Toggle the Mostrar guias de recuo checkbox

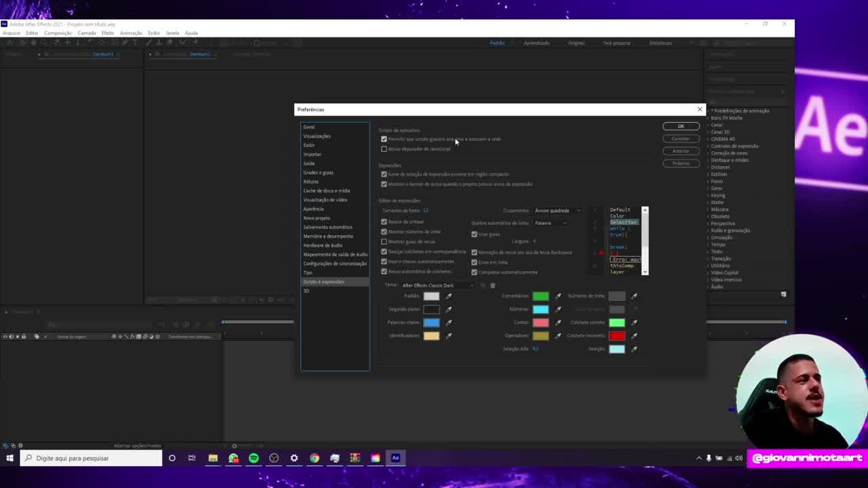(x=384, y=241)
